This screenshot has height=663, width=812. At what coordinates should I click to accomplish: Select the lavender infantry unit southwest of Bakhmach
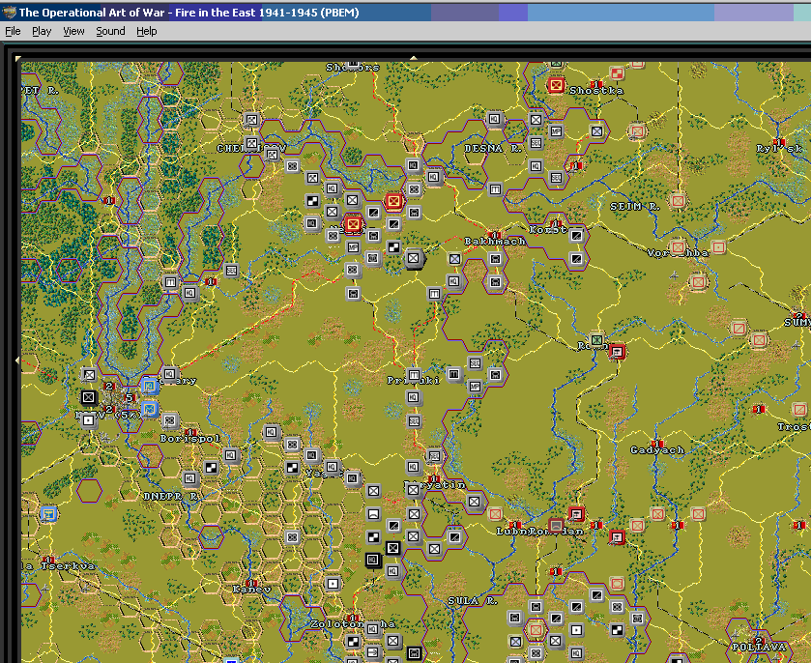454,259
